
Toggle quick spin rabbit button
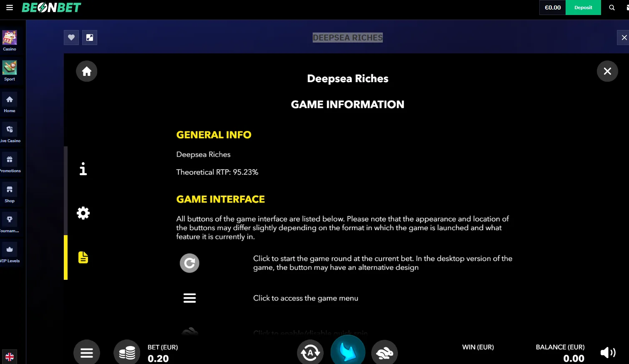[385, 353]
